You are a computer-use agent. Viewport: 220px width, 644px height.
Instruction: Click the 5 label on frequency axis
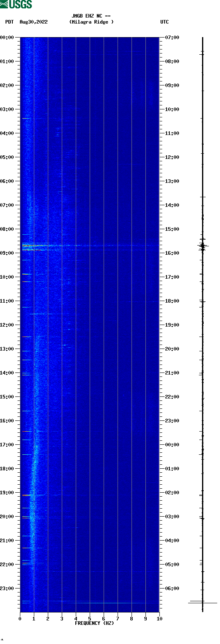[x=90, y=618]
